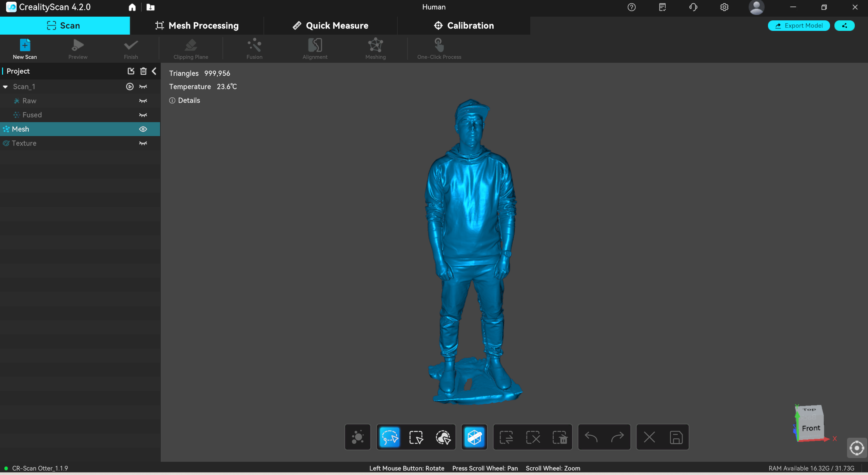Show the Texture layer
The width and height of the screenshot is (868, 475).
(143, 143)
